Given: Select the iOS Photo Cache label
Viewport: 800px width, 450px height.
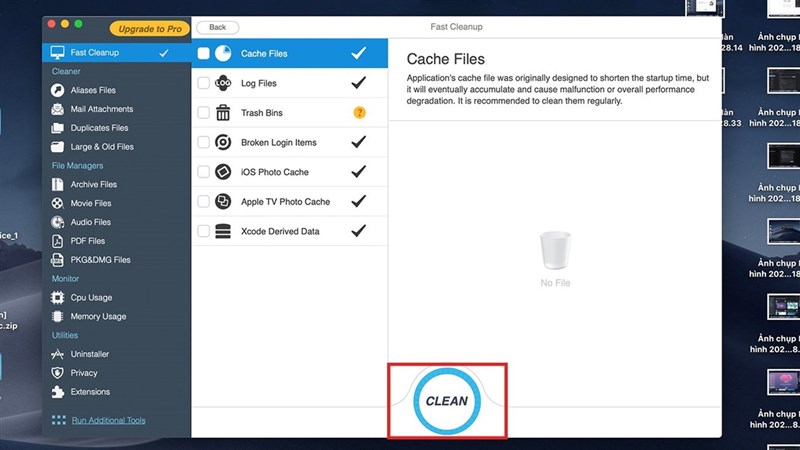Looking at the screenshot, I should tap(274, 172).
